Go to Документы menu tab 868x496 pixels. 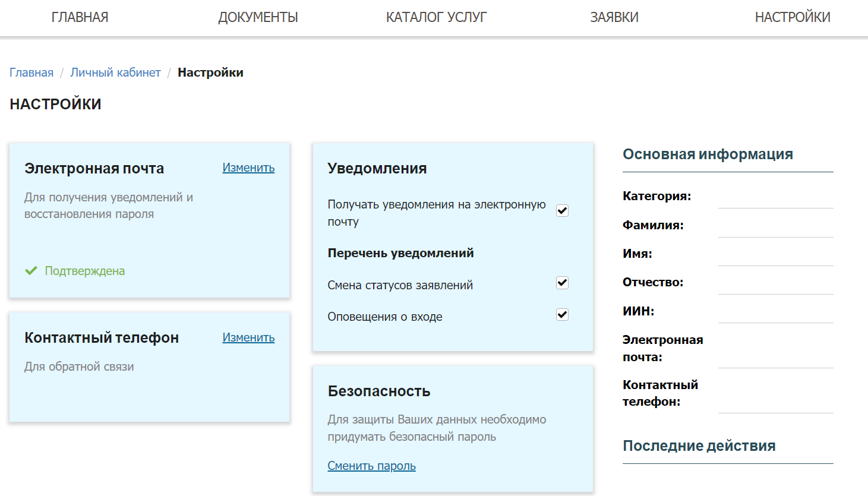258,17
